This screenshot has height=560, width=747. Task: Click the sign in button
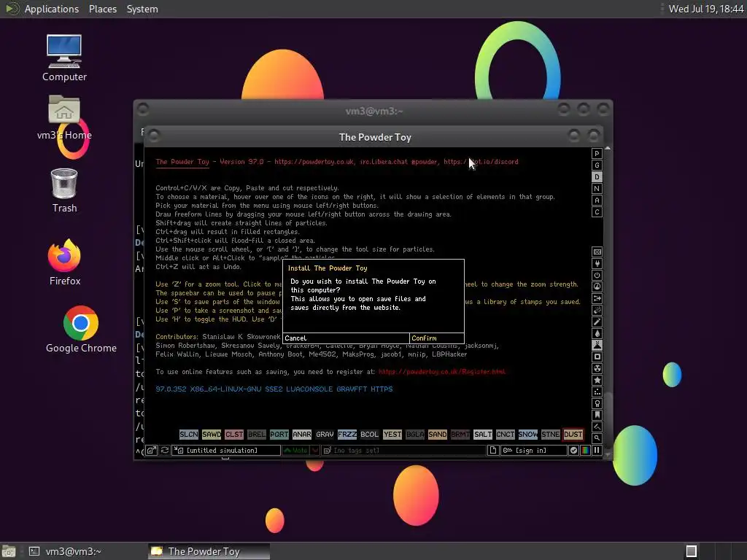tap(534, 450)
